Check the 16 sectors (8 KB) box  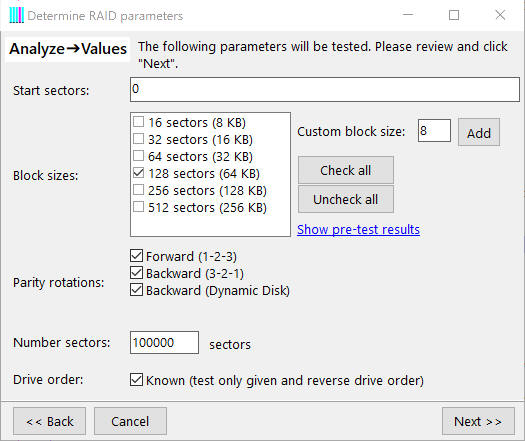(x=138, y=122)
